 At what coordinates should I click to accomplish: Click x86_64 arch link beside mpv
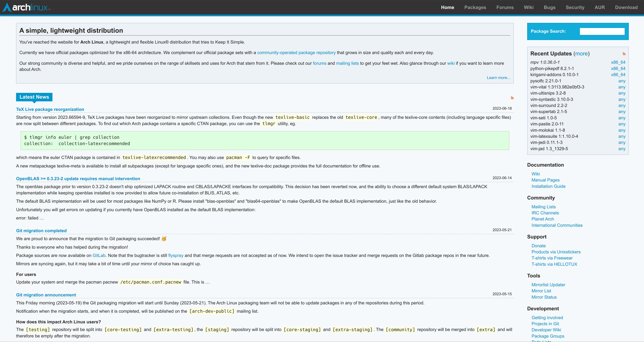[x=618, y=62]
